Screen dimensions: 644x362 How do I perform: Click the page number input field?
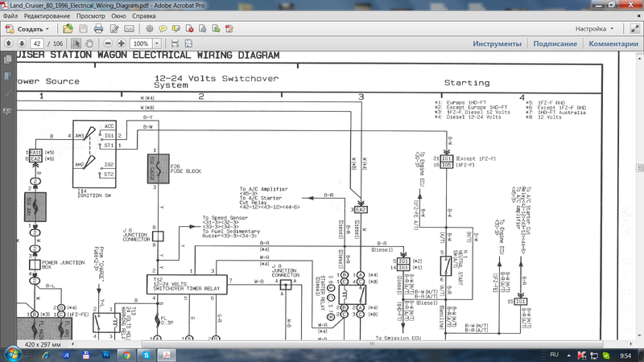[x=36, y=43]
